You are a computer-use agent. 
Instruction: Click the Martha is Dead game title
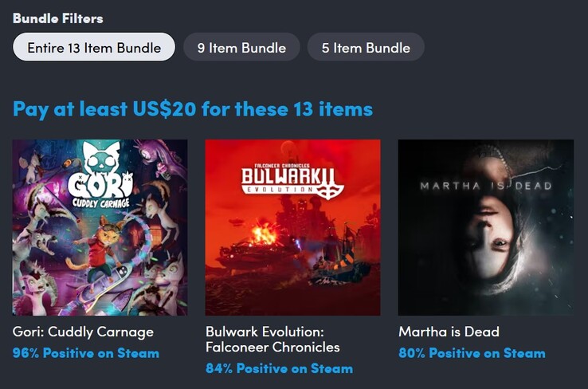pos(449,332)
